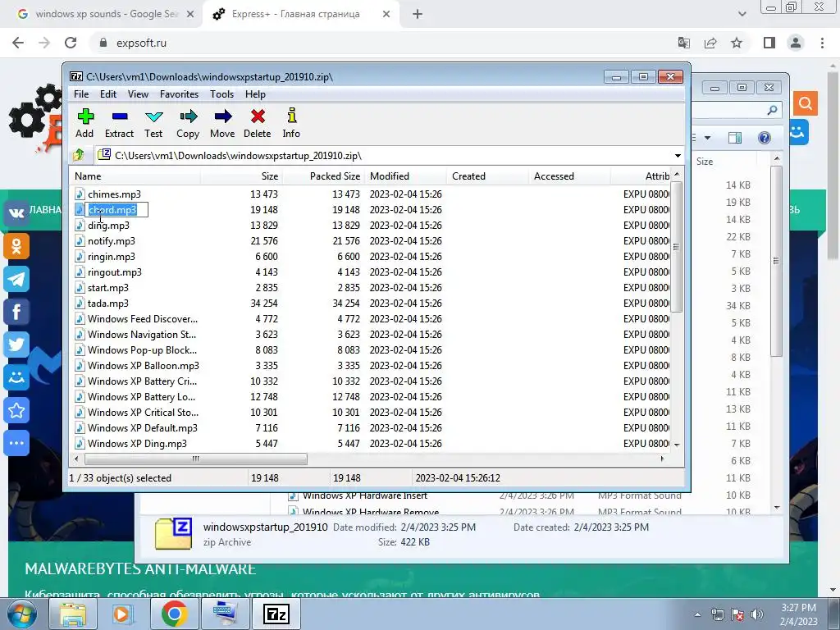The width and height of the screenshot is (840, 630).
Task: Open Chrome translate page icon
Action: [684, 43]
